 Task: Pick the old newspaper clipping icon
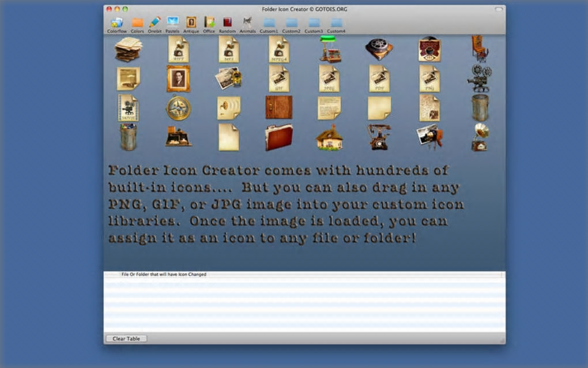128,78
